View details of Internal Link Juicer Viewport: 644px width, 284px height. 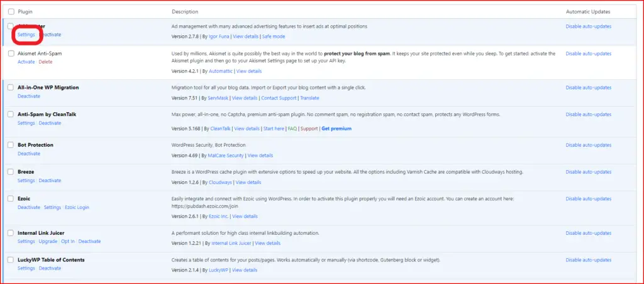pos(268,243)
